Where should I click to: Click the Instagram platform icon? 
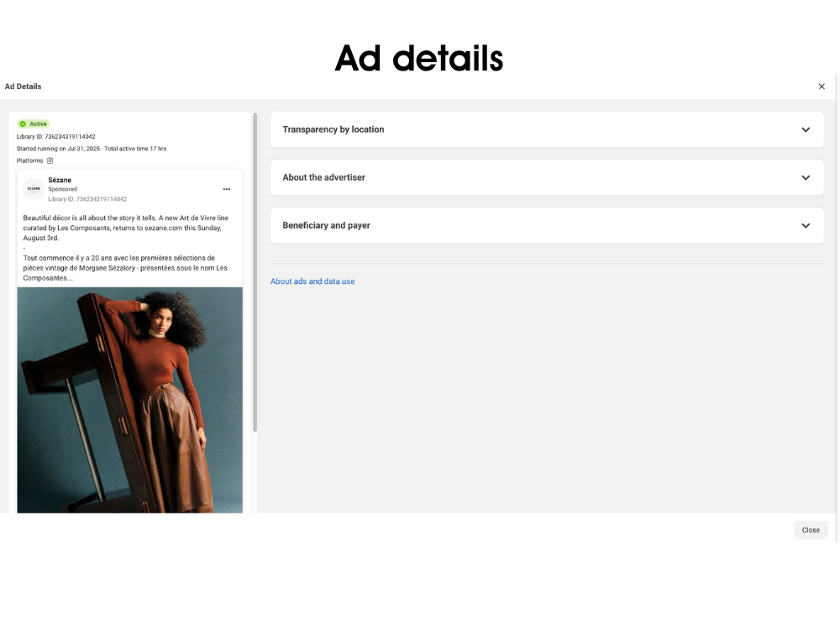(x=50, y=160)
